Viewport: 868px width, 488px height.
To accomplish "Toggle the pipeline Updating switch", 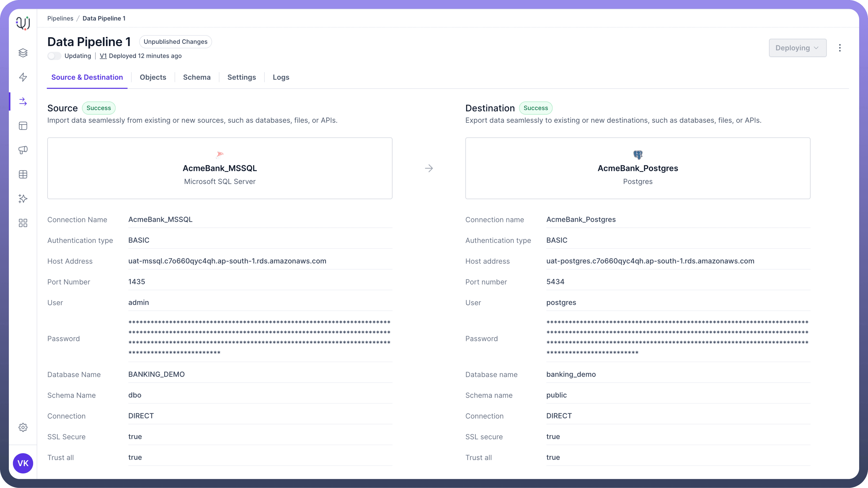I will (54, 56).
